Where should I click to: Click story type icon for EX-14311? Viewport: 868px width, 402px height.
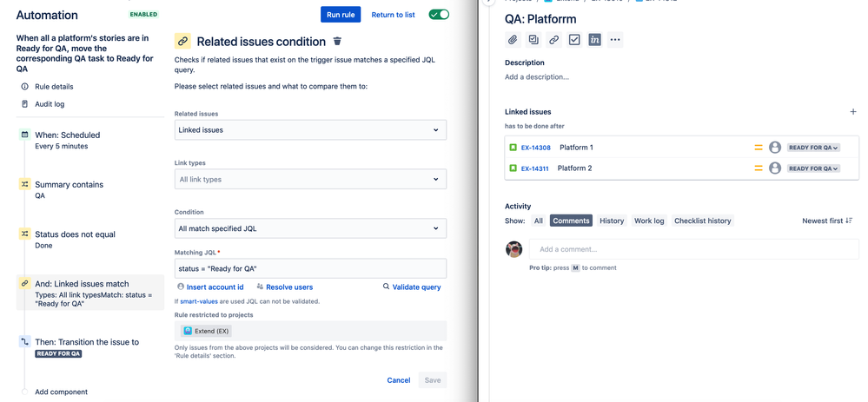pos(514,168)
